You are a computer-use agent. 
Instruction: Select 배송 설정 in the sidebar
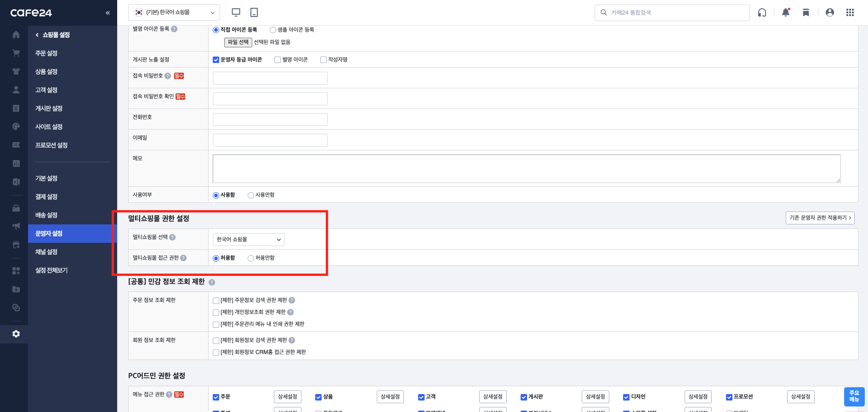pyautogui.click(x=46, y=215)
